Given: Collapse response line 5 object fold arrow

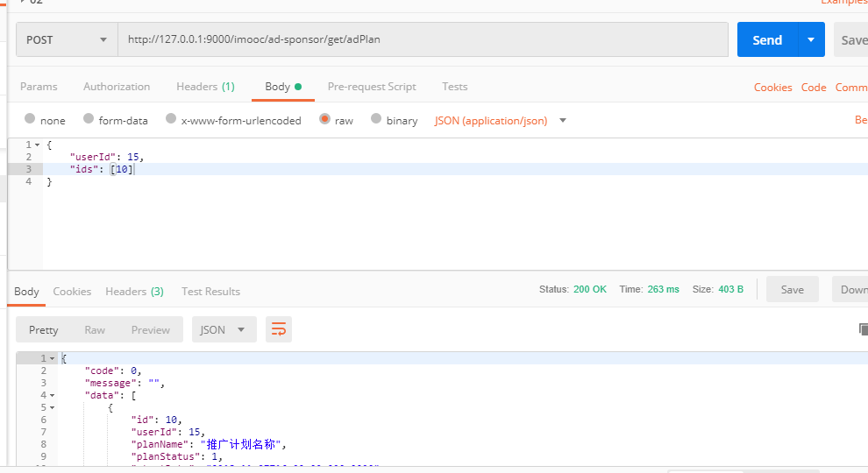Looking at the screenshot, I should pos(52,407).
